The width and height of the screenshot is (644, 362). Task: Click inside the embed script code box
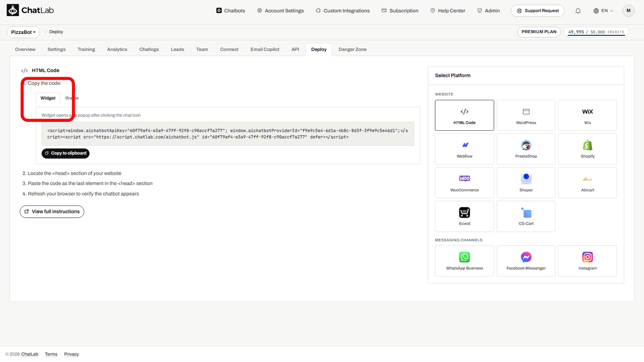click(x=228, y=134)
